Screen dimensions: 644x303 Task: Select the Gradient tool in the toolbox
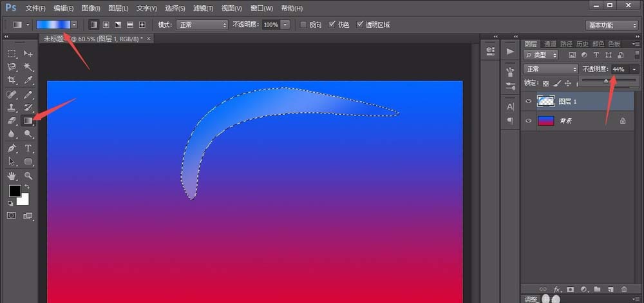[28, 121]
